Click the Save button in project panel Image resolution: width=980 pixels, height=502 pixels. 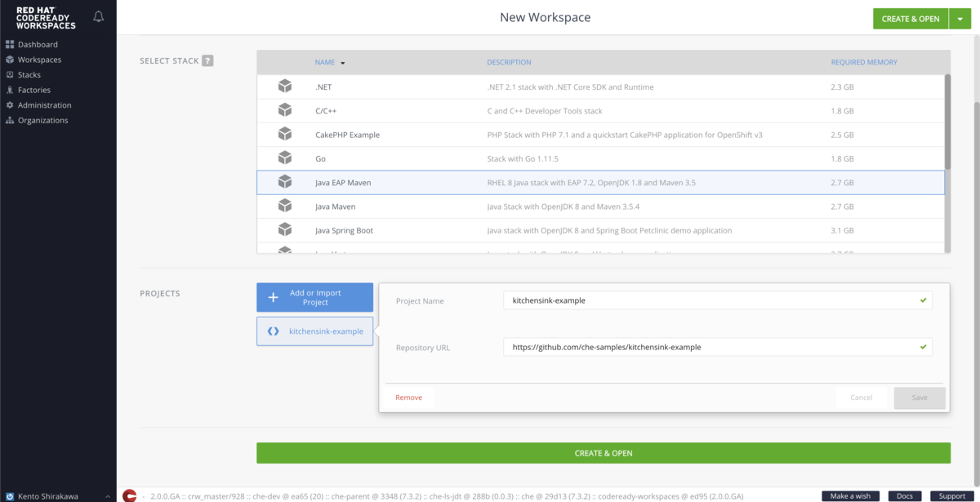920,398
